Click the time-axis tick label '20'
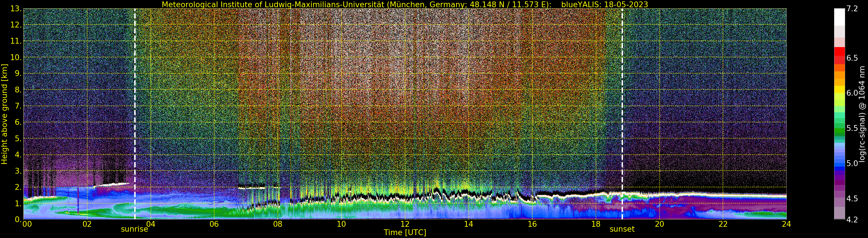 click(659, 224)
